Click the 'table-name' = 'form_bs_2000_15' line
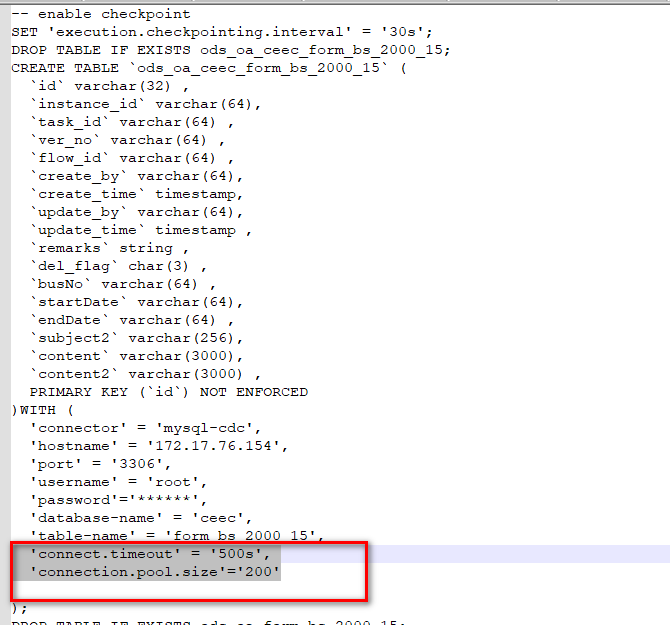 176,535
